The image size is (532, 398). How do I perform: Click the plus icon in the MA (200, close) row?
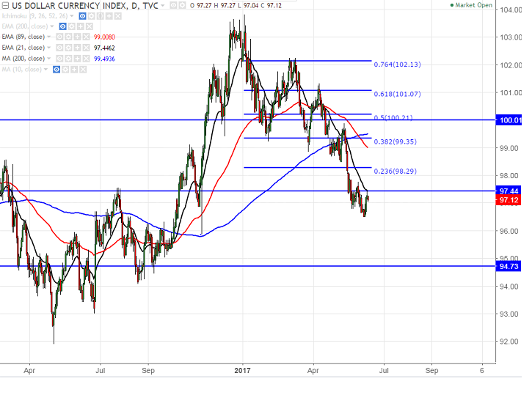click(77, 59)
